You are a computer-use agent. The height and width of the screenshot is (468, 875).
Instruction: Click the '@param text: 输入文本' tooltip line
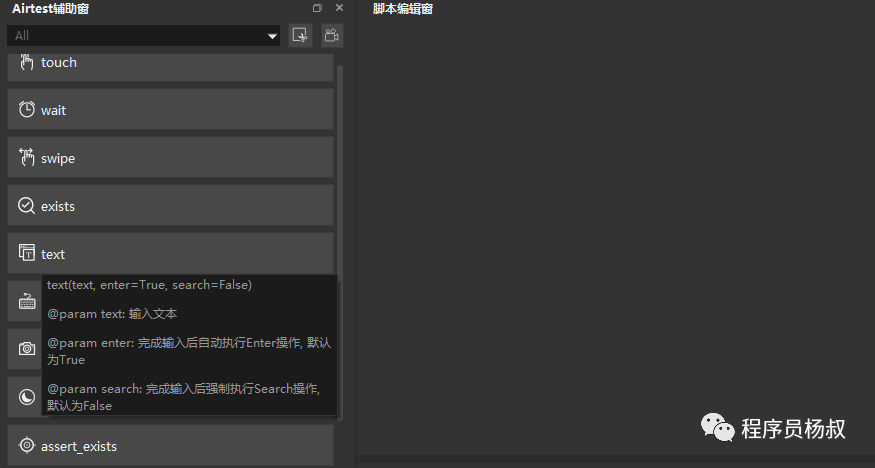[x=112, y=314]
